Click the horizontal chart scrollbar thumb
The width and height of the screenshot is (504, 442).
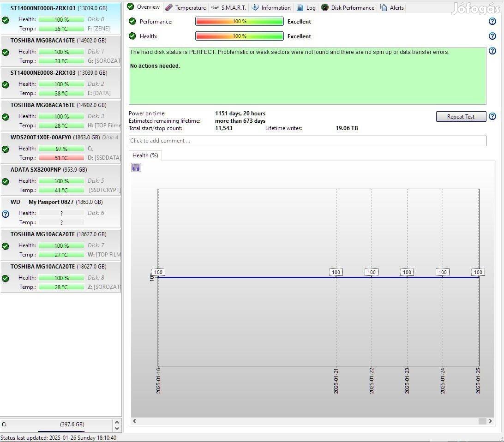coord(482,421)
